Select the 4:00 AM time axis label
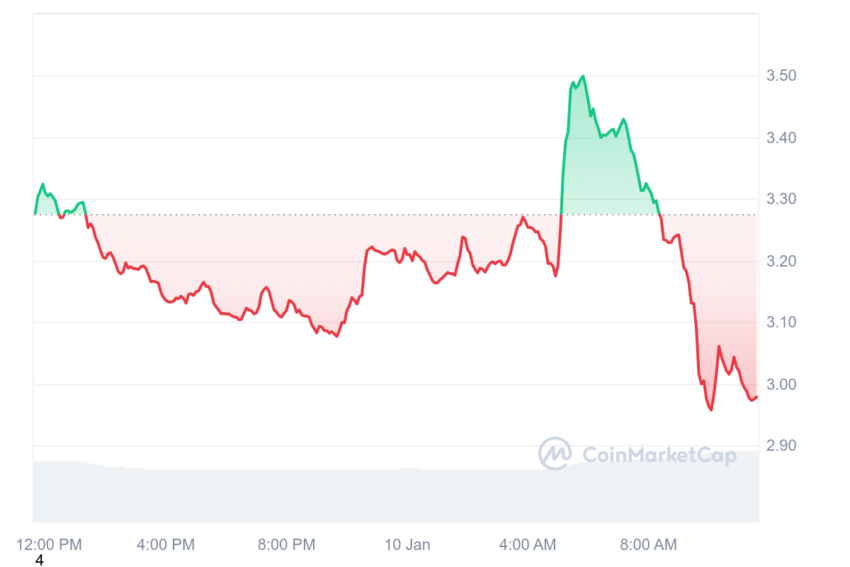Screen dimensions: 850x567 pos(527,544)
